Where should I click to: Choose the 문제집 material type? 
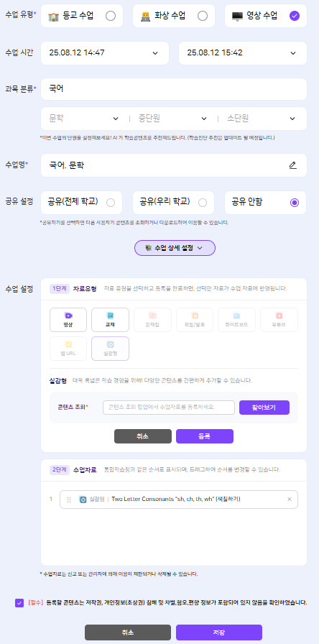(152, 320)
